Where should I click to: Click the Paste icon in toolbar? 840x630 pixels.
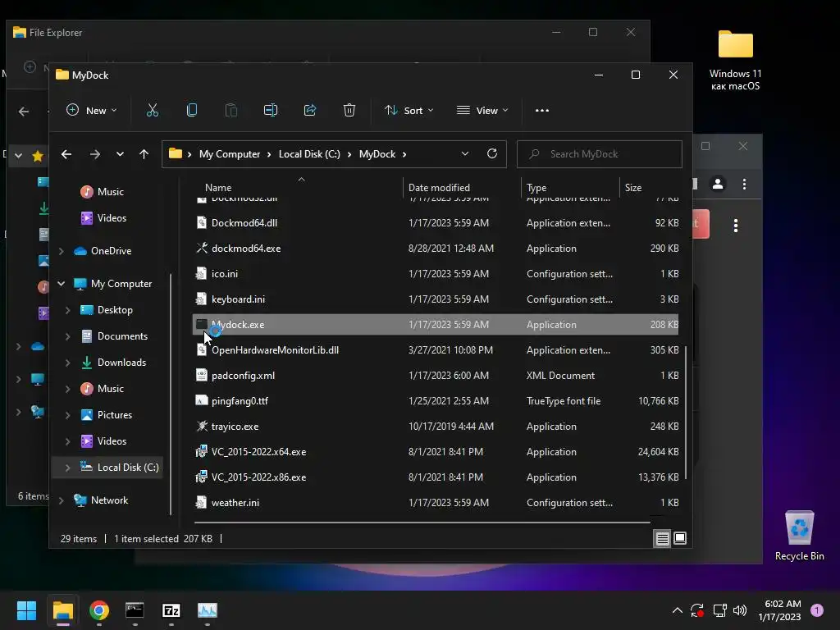(231, 111)
